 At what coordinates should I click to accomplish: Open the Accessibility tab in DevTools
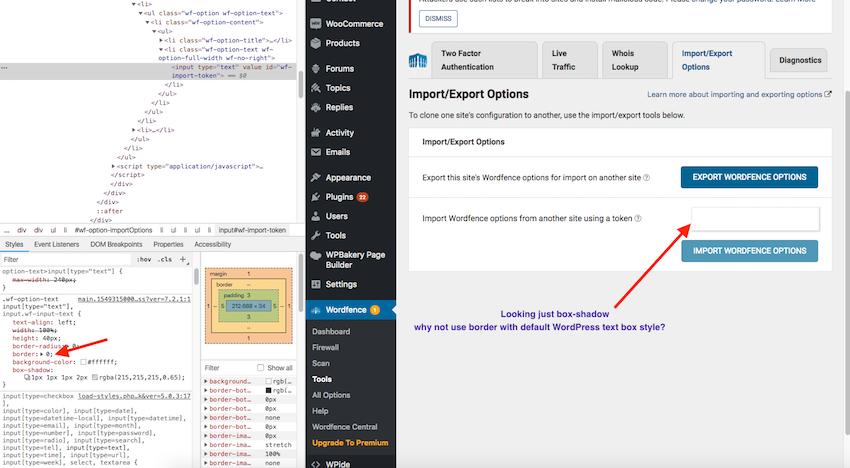(212, 245)
